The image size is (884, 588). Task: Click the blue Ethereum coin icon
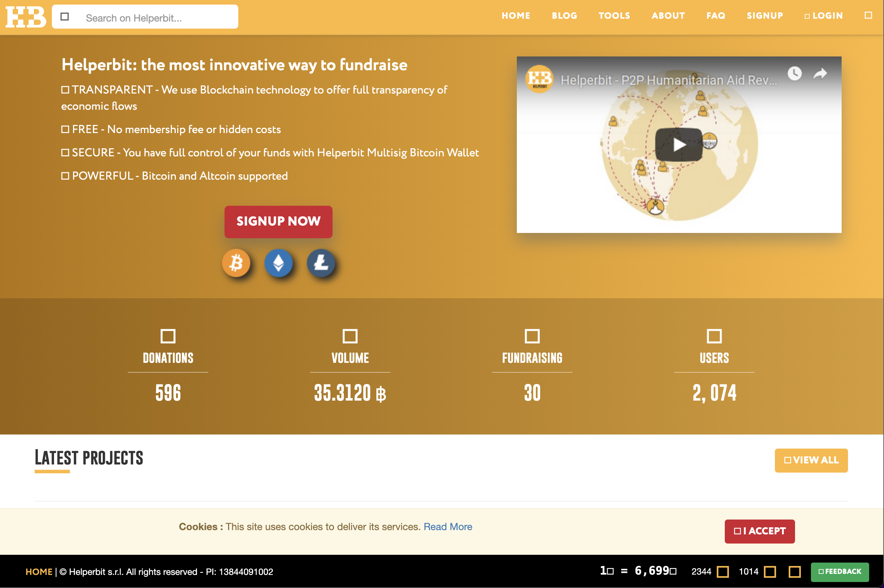(x=278, y=263)
